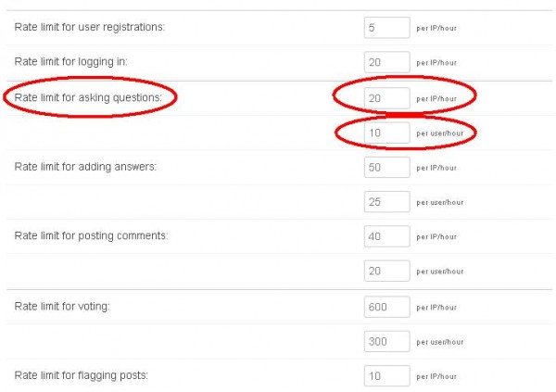
Task: Select the flagging posts per IP/hour field
Action: [x=387, y=375]
